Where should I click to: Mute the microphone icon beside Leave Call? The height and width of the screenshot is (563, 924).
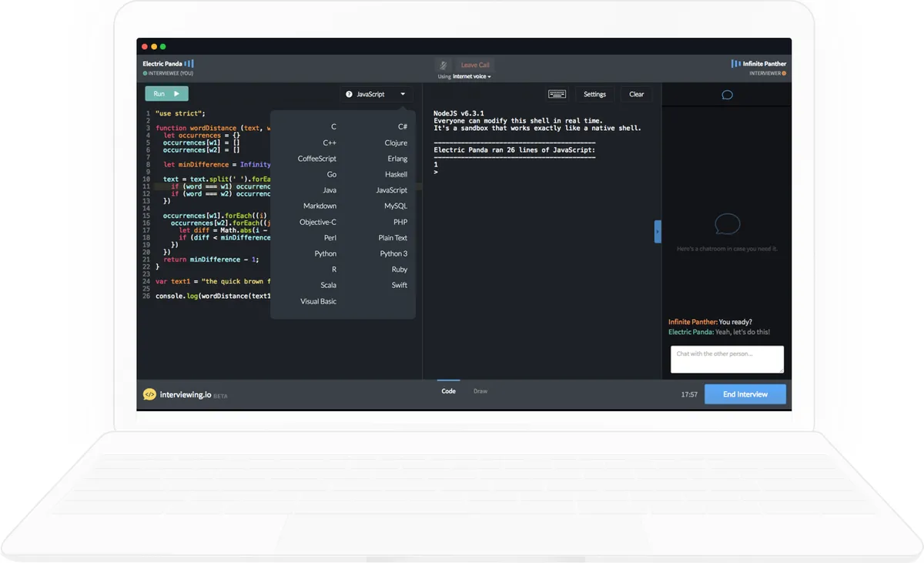(443, 65)
